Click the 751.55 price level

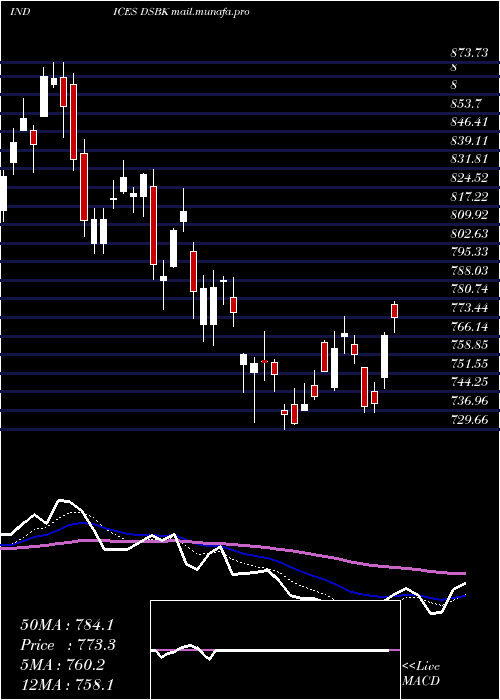coord(469,363)
